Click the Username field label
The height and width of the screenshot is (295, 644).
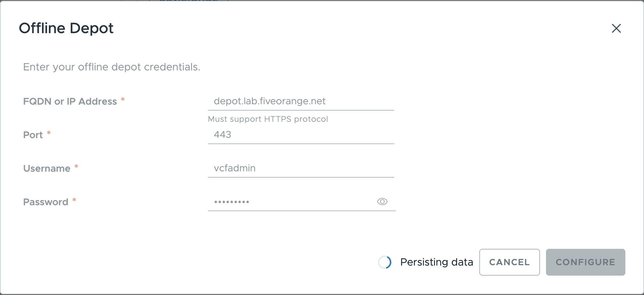47,168
